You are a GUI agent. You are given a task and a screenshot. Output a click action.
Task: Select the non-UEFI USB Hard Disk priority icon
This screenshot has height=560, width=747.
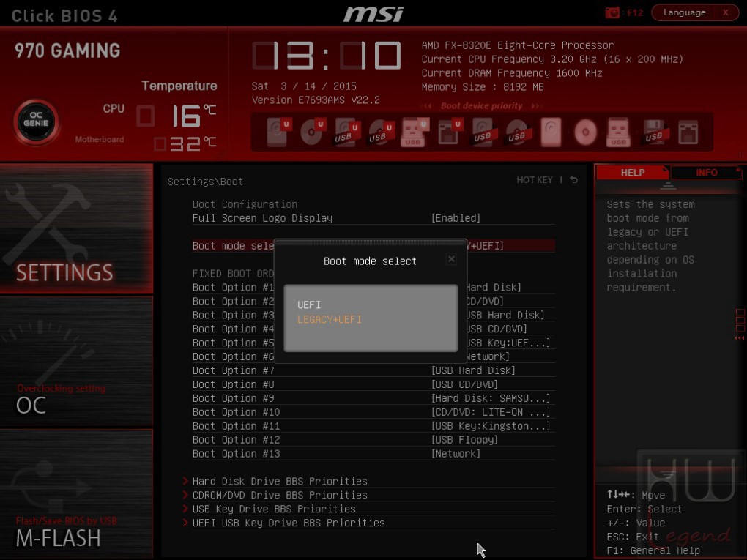[483, 132]
